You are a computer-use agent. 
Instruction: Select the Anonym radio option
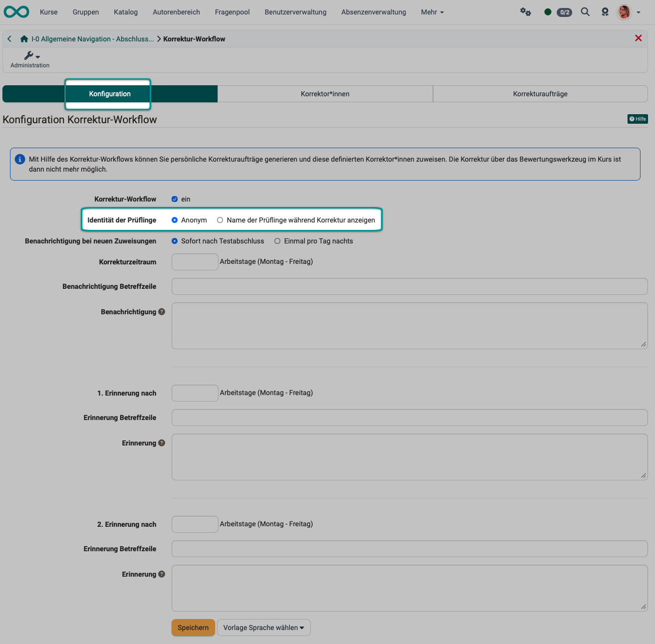pos(175,220)
